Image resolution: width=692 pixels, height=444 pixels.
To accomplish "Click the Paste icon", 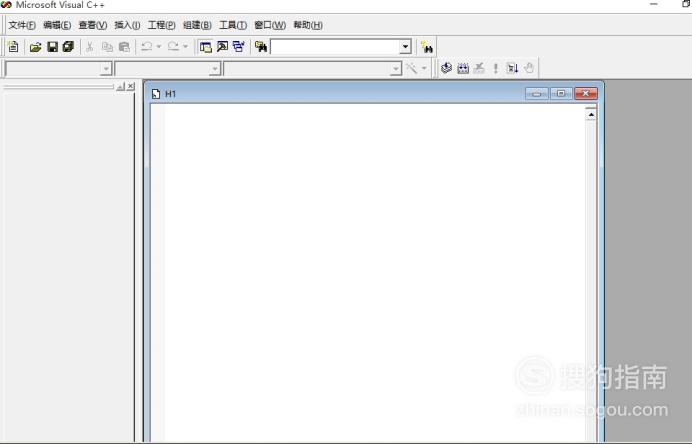I will (x=124, y=47).
